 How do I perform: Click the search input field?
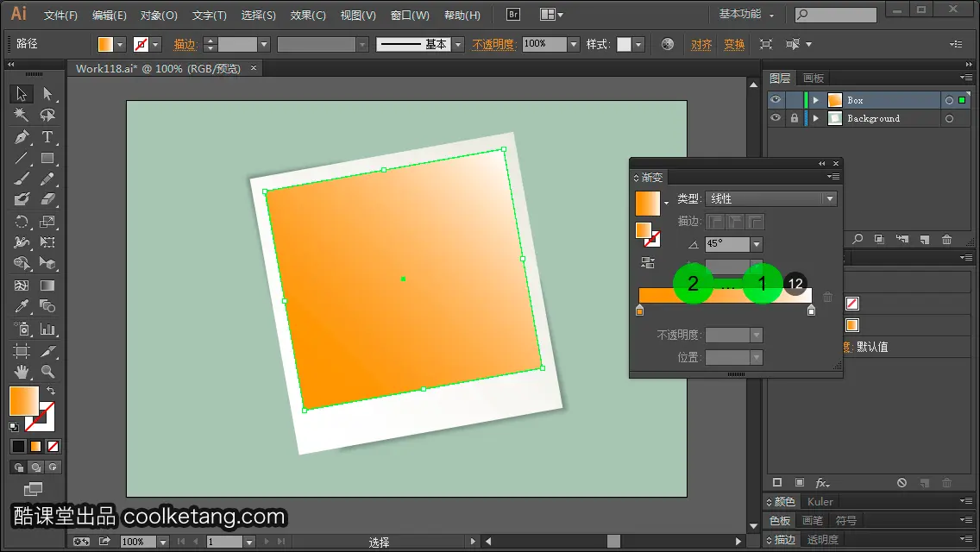click(x=836, y=14)
